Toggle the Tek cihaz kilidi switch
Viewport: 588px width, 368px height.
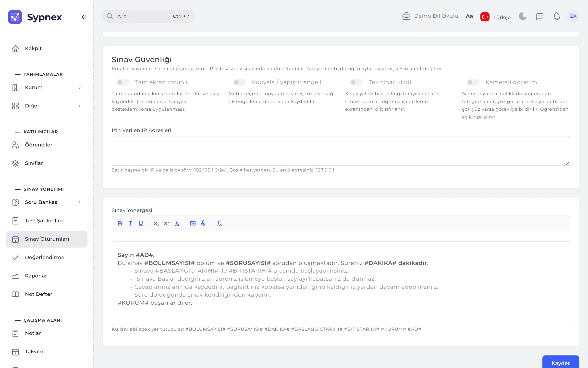tap(356, 82)
